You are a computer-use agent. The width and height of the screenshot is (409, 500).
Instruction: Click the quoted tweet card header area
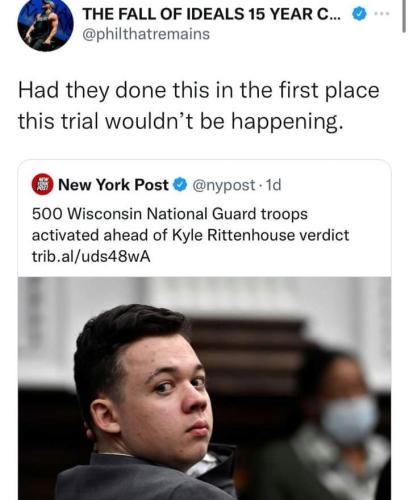(204, 185)
